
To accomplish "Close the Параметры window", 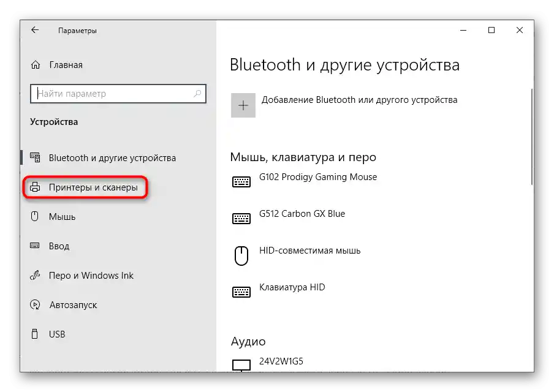I will click(520, 31).
